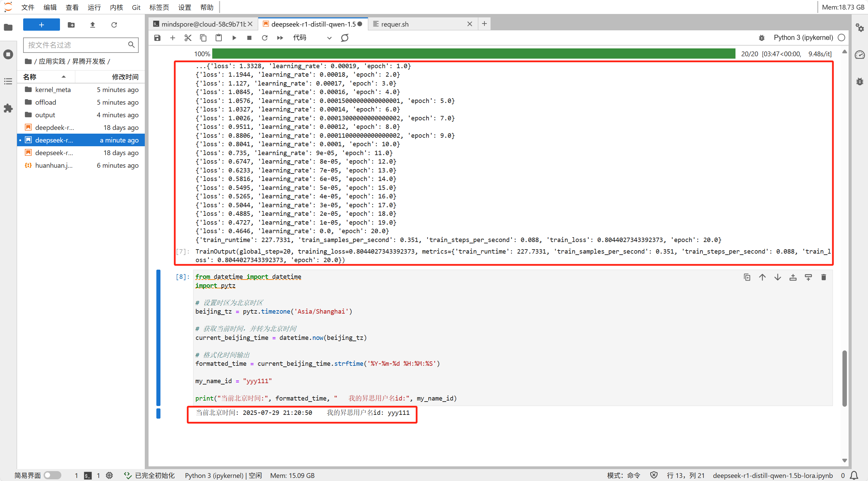Sort files by the 名称 column header
868x481 pixels.
[x=30, y=77]
